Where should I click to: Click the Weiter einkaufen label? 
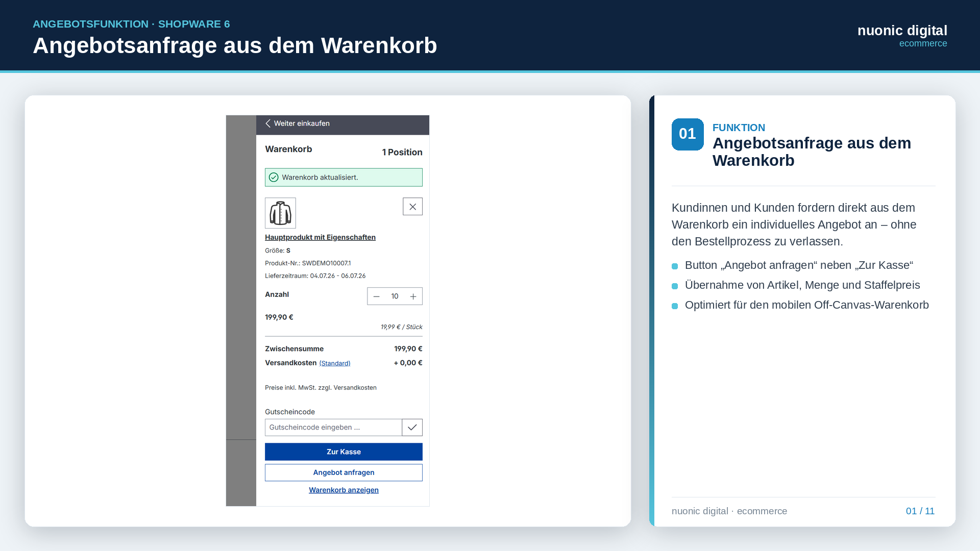(302, 123)
